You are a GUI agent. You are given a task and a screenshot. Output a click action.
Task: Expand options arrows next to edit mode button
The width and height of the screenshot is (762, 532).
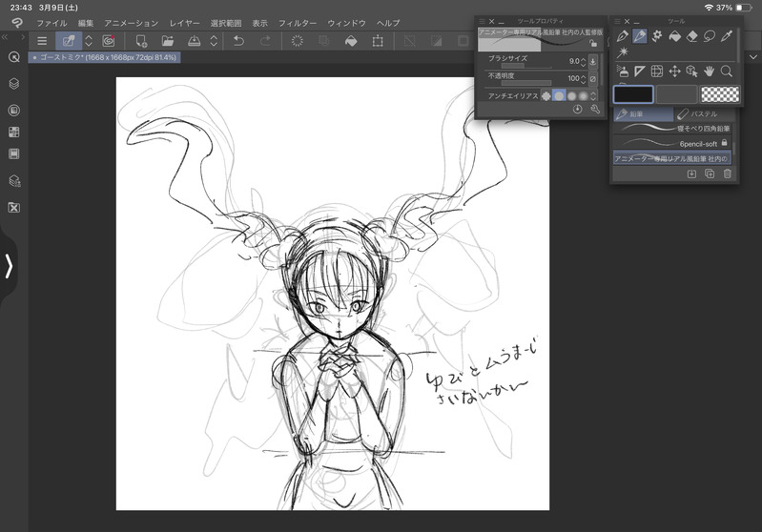click(89, 41)
